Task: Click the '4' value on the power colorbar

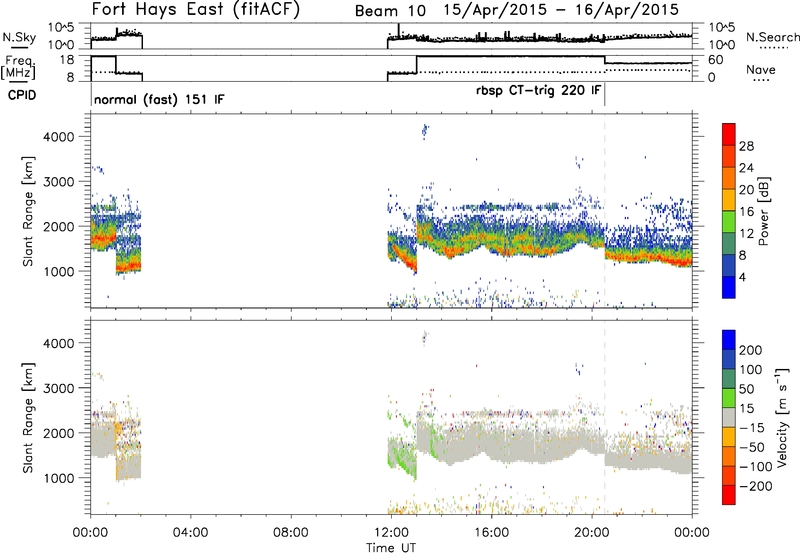Action: click(742, 277)
